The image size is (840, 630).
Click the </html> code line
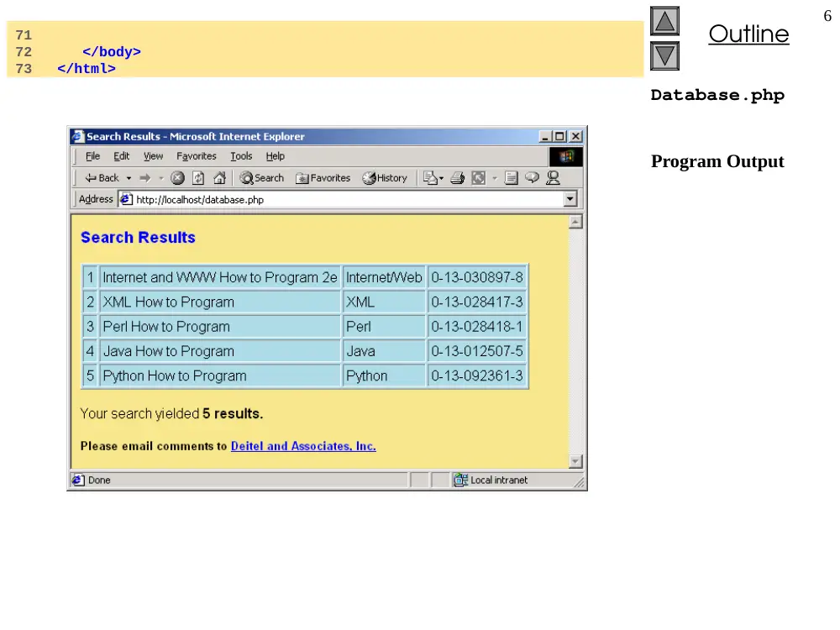click(x=87, y=69)
